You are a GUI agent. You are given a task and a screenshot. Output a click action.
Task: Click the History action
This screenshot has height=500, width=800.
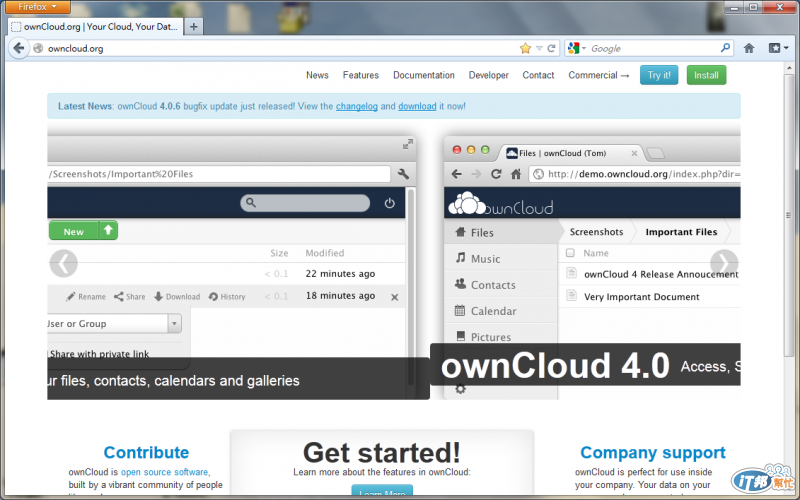coord(227,296)
